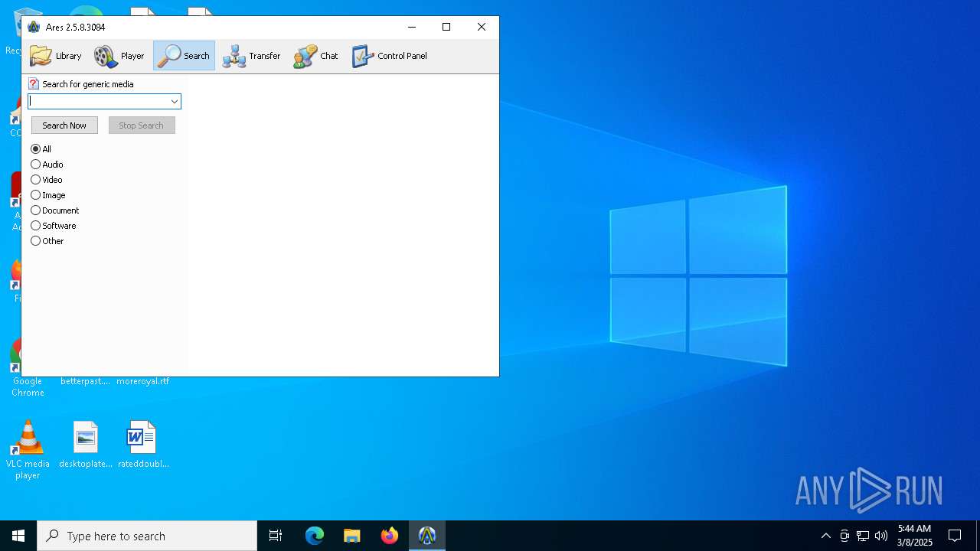This screenshot has height=551, width=980.
Task: Launch Firefox from the taskbar
Action: (x=390, y=536)
